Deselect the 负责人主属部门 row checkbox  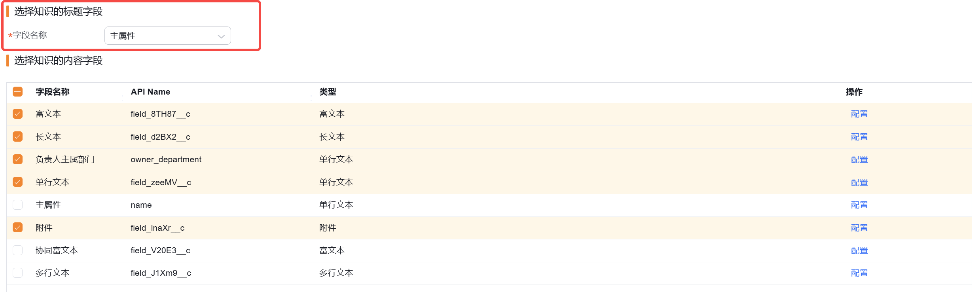(18, 159)
